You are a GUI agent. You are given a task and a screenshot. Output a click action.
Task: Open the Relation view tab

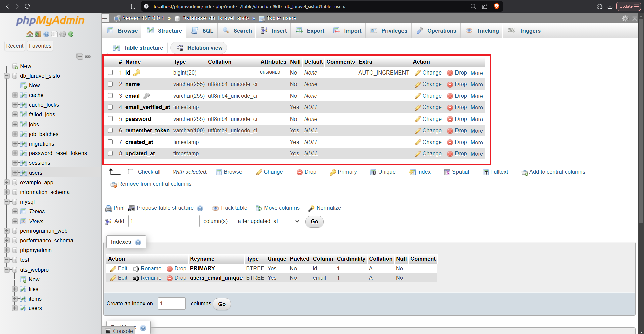point(199,48)
